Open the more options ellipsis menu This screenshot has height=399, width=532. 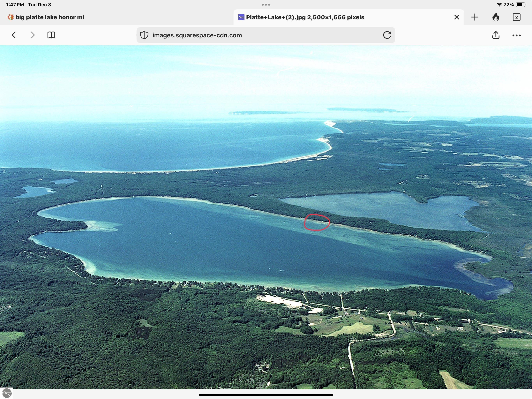click(516, 35)
